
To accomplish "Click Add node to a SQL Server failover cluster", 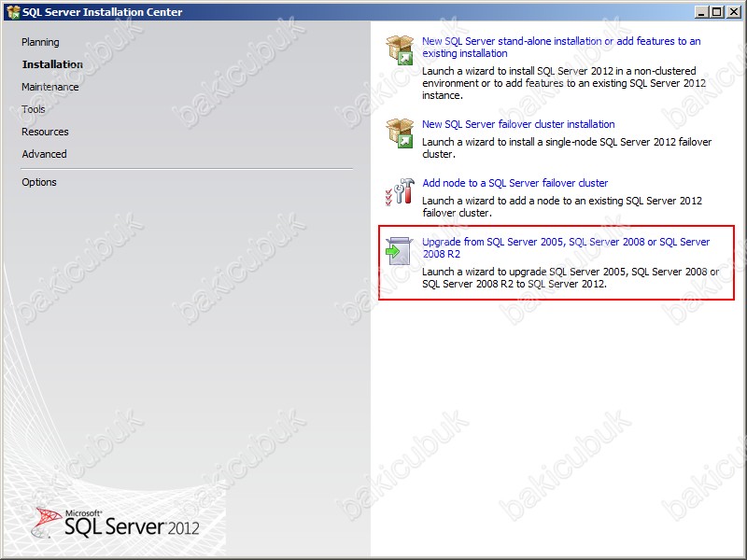I will (515, 183).
